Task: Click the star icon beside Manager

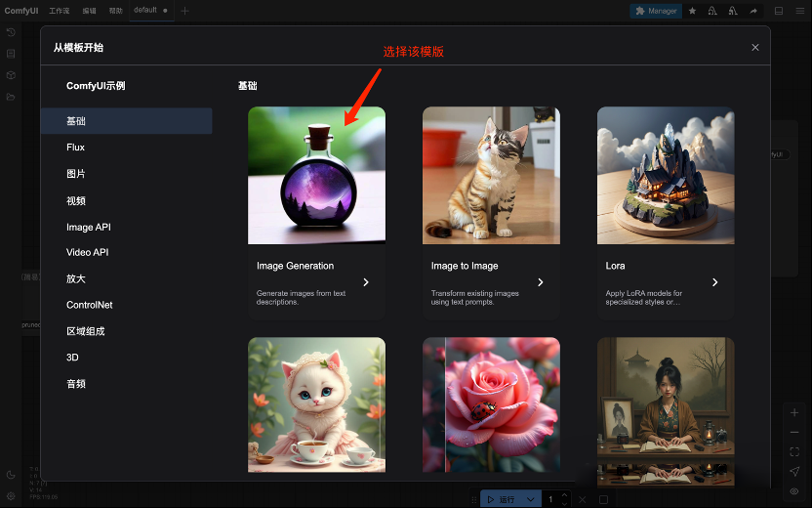Action: pyautogui.click(x=692, y=11)
